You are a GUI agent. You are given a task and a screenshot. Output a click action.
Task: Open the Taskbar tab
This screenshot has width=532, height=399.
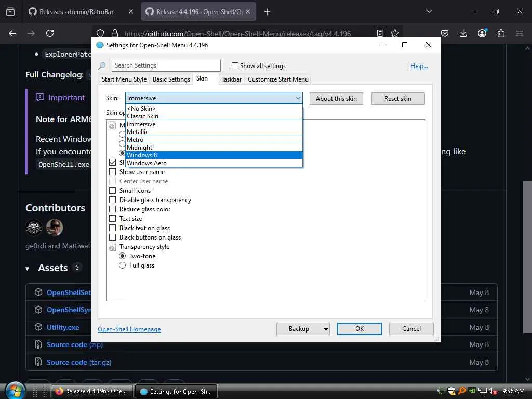pos(231,79)
